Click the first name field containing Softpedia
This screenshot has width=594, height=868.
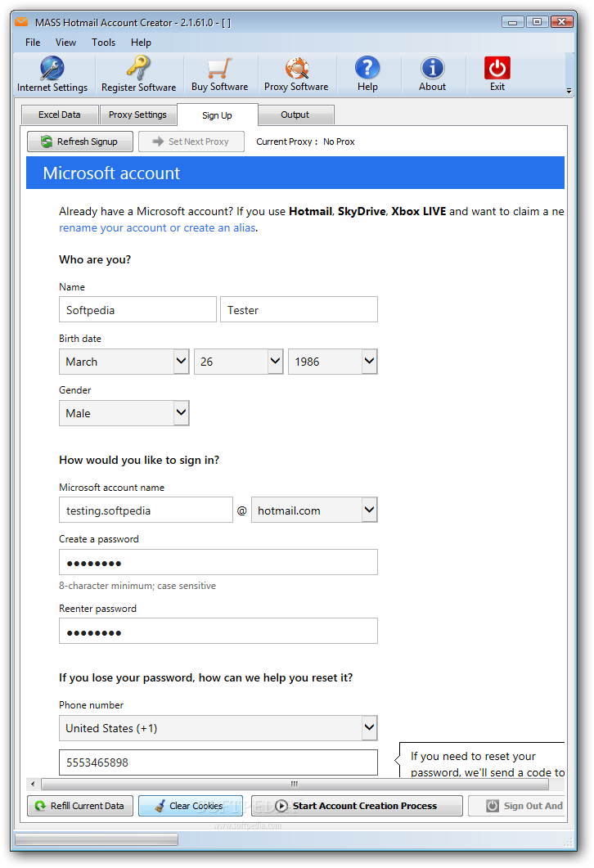pyautogui.click(x=137, y=309)
